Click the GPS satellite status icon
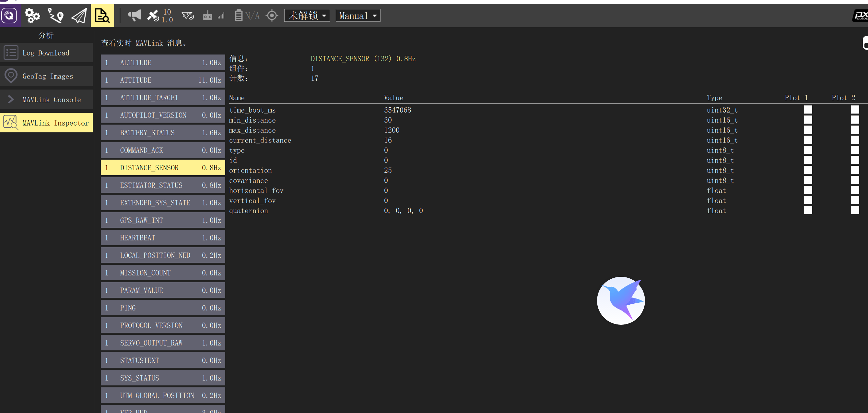This screenshot has height=413, width=868. 153,16
